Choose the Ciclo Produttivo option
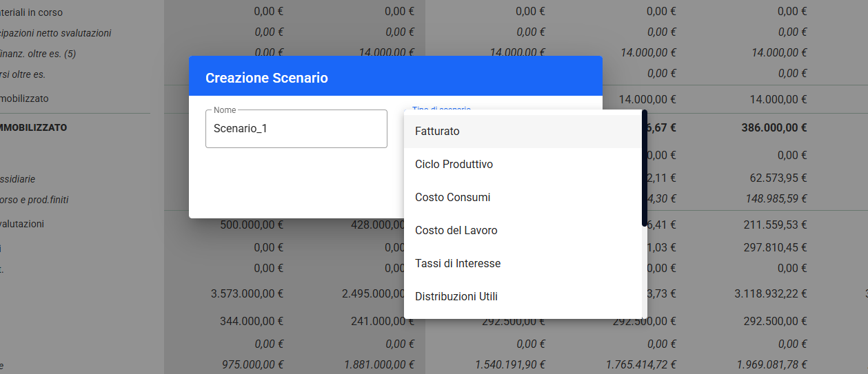The height and width of the screenshot is (374, 868). [x=454, y=164]
